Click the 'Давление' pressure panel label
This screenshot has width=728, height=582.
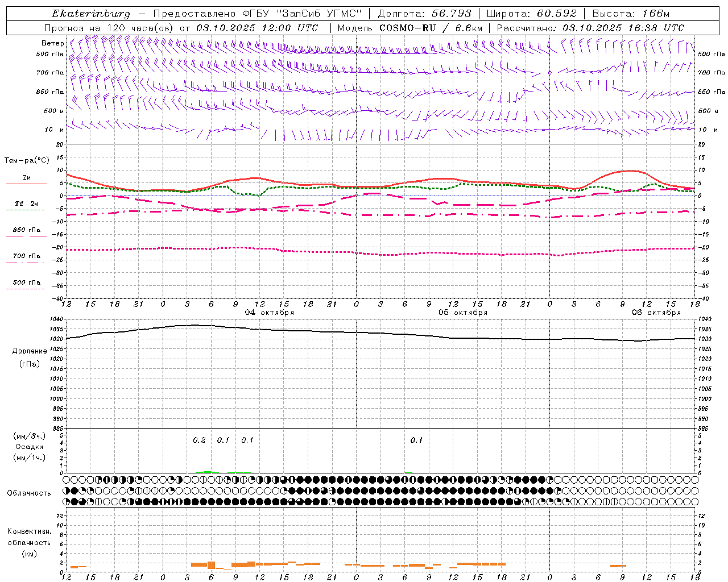[x=30, y=351]
